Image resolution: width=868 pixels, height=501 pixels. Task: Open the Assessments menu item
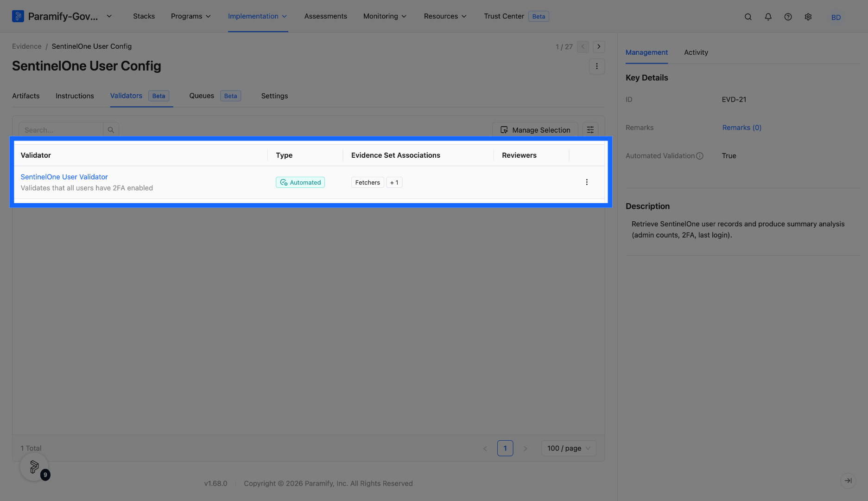coord(325,16)
